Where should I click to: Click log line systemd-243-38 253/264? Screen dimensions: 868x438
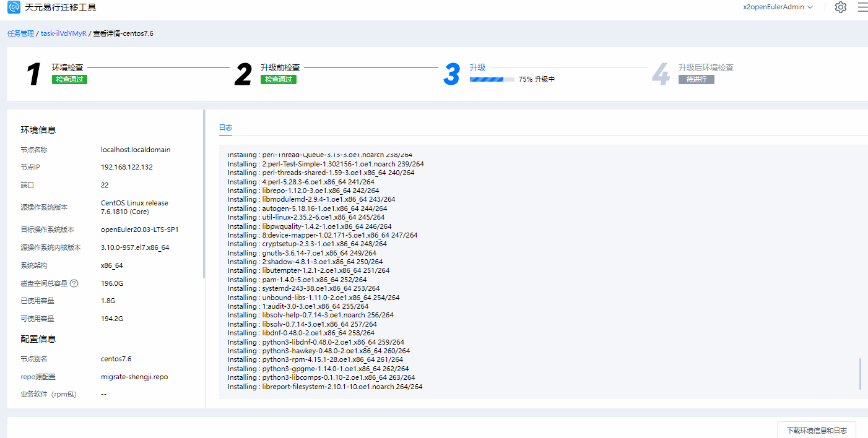[303, 288]
